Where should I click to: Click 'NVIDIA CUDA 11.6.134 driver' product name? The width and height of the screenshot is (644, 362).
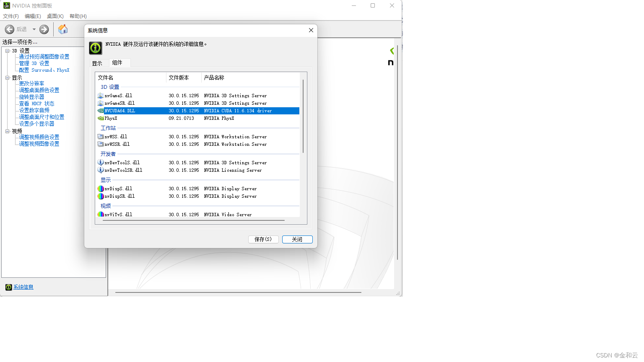(x=238, y=111)
